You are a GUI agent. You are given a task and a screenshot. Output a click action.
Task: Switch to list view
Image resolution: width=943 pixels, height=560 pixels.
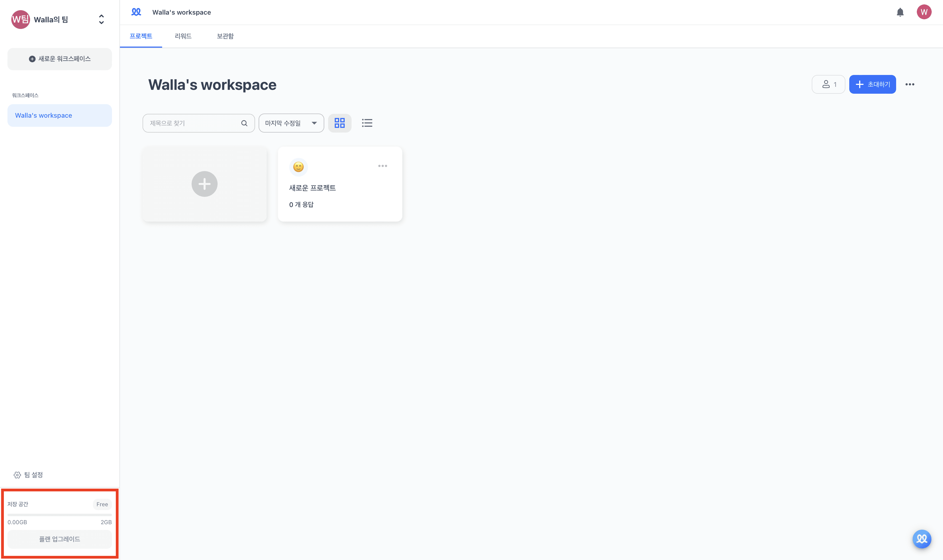coord(367,123)
